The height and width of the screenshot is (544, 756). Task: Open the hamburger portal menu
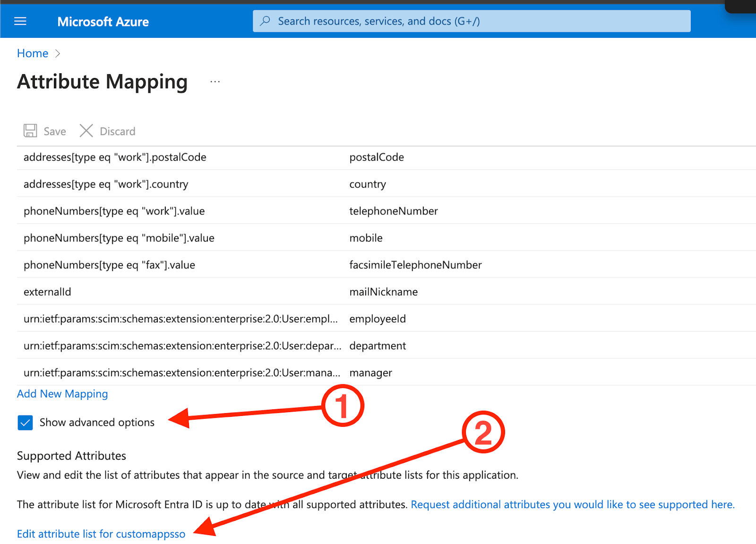[x=20, y=21]
